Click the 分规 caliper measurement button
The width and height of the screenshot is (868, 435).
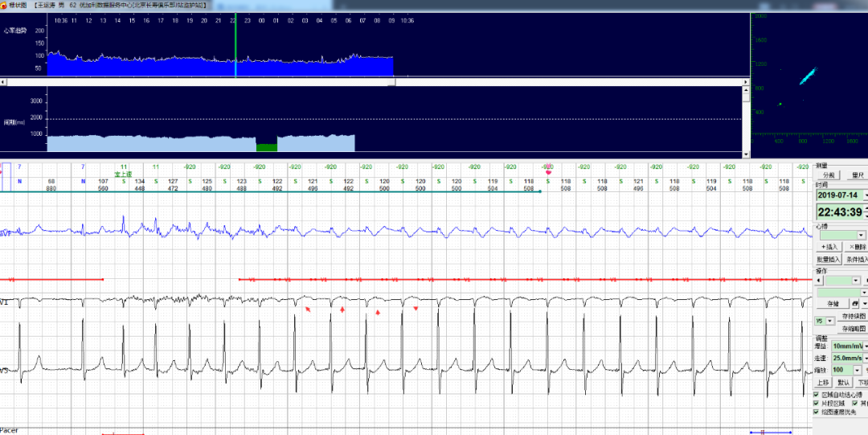[829, 175]
